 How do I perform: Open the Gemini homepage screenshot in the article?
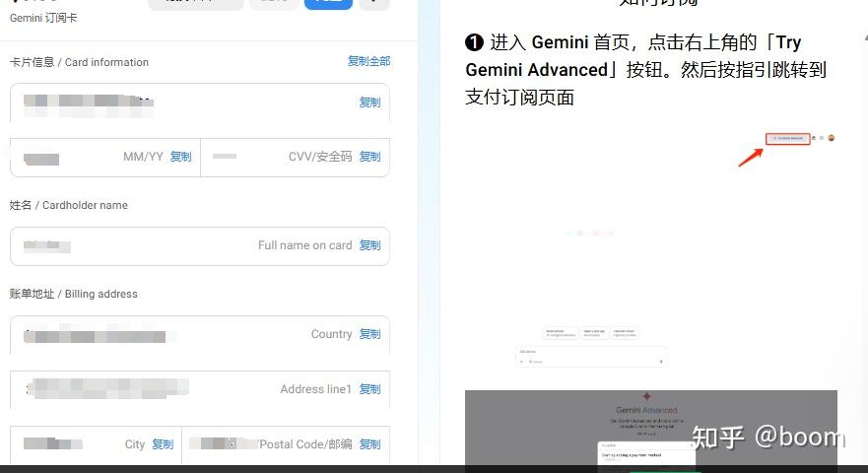tap(651, 249)
